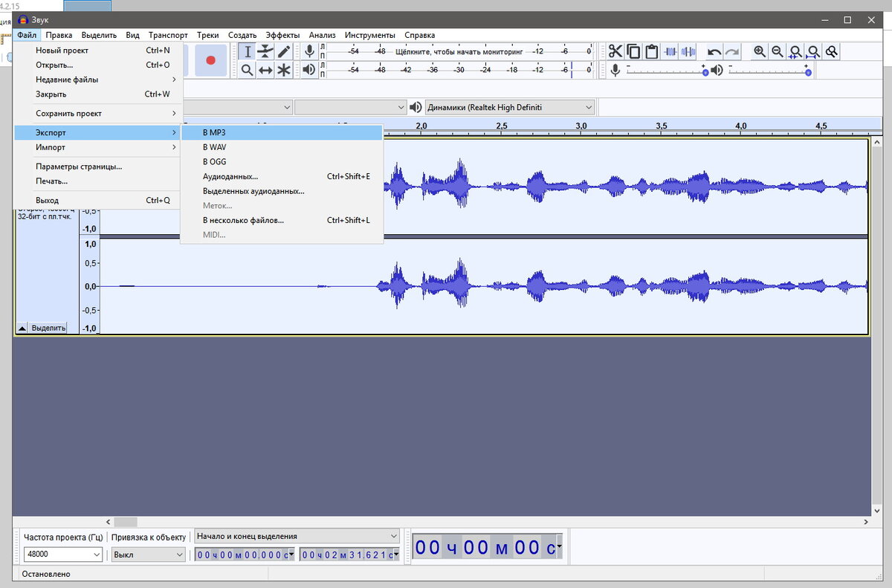892x588 pixels.
Task: Click the Paste clipboard icon
Action: [x=652, y=51]
